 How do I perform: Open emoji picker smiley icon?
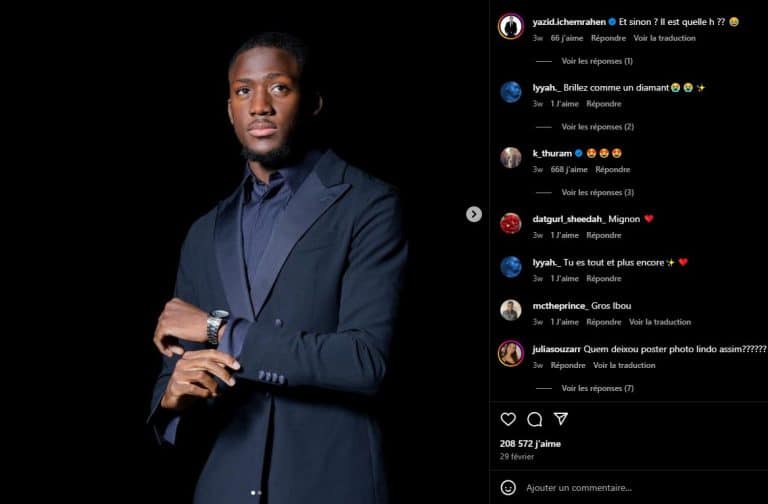[x=508, y=487]
